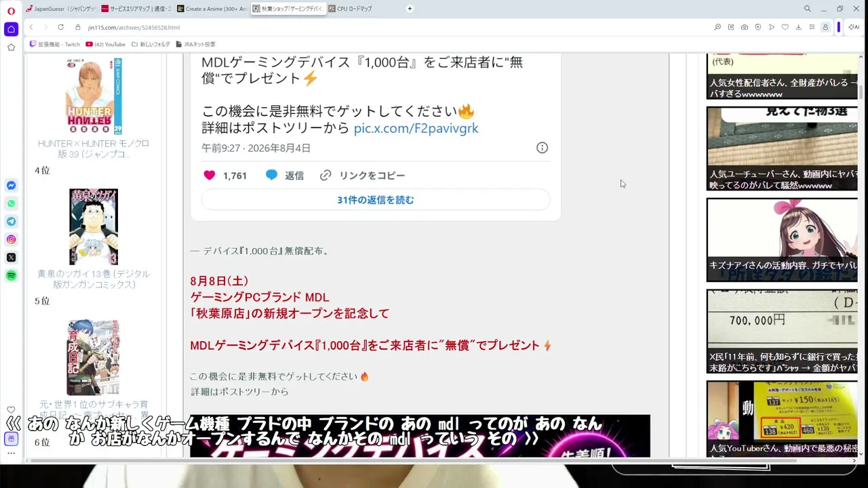Click the tweet info circle icon
The image size is (868, 488).
point(542,148)
